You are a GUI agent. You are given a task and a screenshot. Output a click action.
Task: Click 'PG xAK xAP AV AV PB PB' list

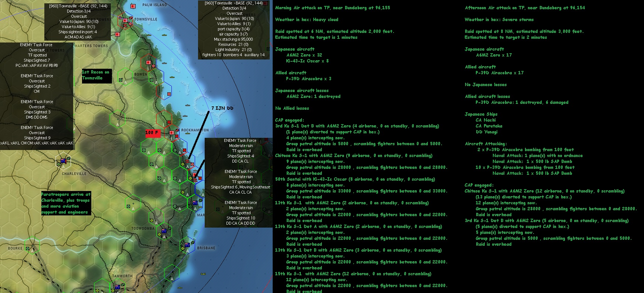coord(37,65)
